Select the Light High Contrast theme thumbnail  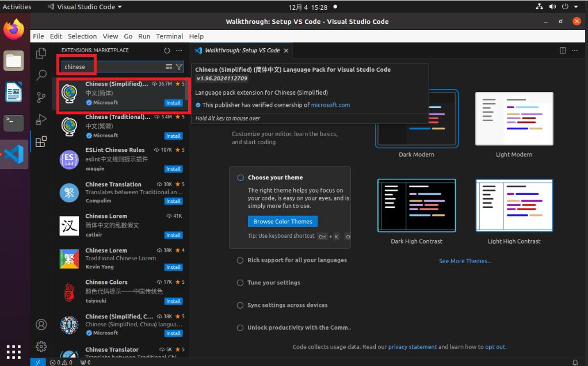[514, 205]
